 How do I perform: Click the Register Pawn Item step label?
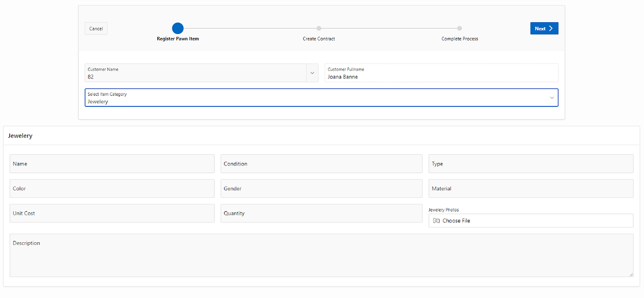click(x=178, y=39)
